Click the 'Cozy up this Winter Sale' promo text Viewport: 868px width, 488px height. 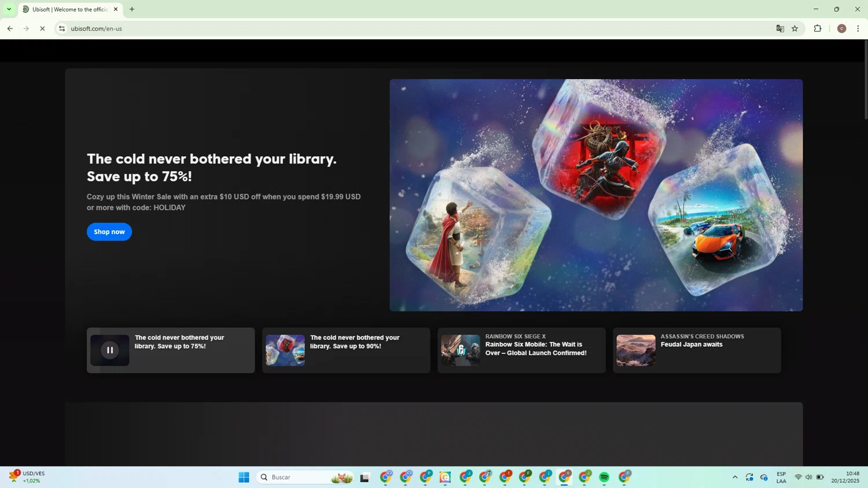click(224, 202)
